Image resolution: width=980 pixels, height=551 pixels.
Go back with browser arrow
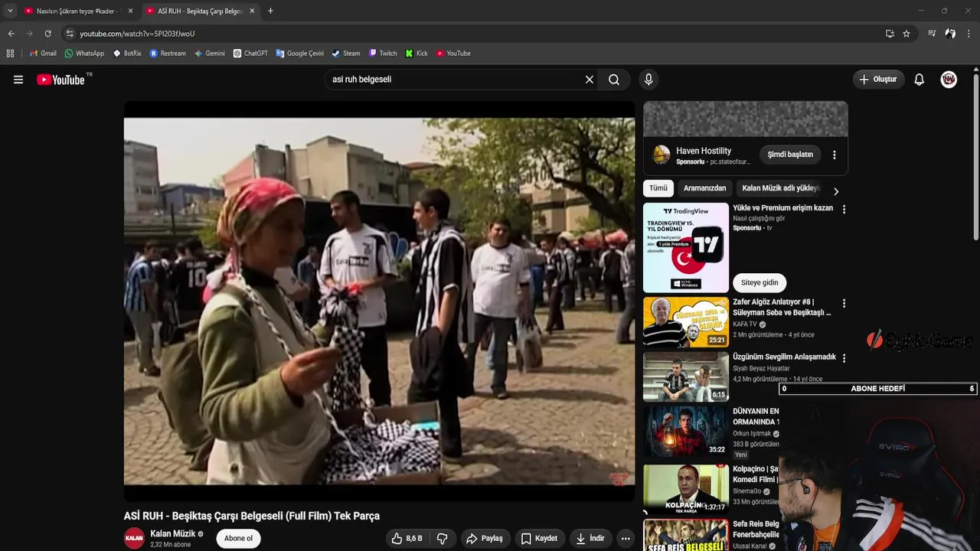coord(11,34)
